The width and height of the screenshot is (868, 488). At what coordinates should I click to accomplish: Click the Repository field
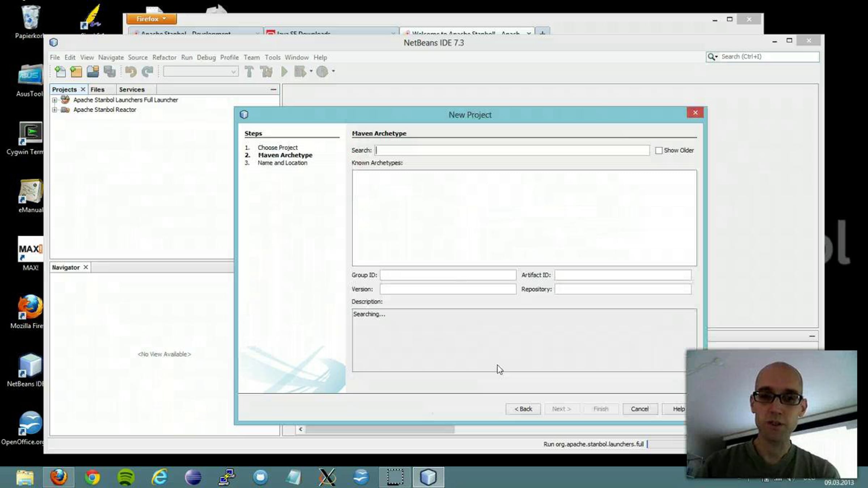pyautogui.click(x=622, y=289)
